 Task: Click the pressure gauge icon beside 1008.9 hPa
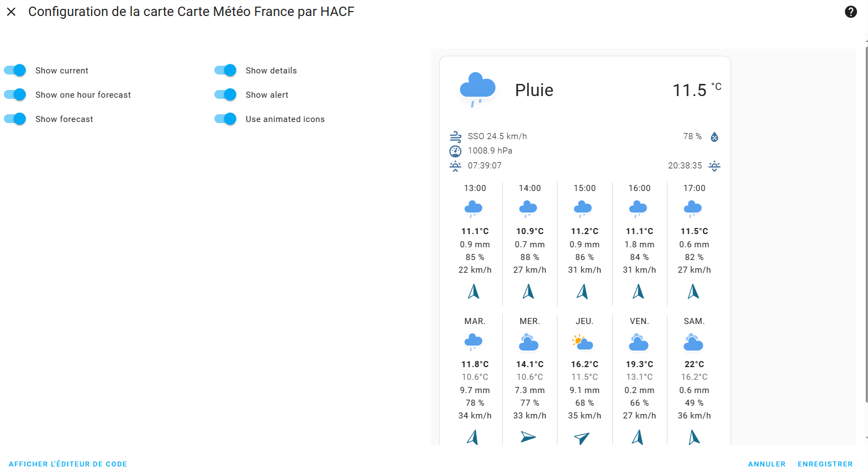pos(455,151)
